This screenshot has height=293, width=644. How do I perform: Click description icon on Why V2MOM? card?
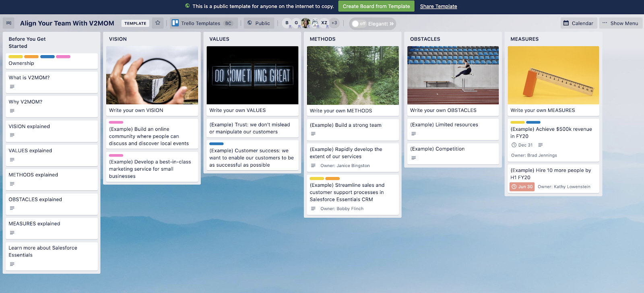pos(12,111)
